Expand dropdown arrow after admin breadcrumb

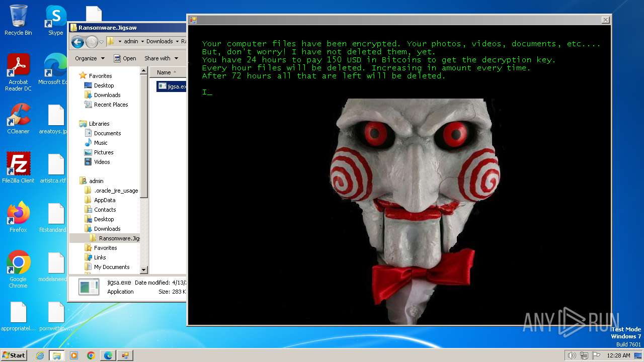(142, 41)
